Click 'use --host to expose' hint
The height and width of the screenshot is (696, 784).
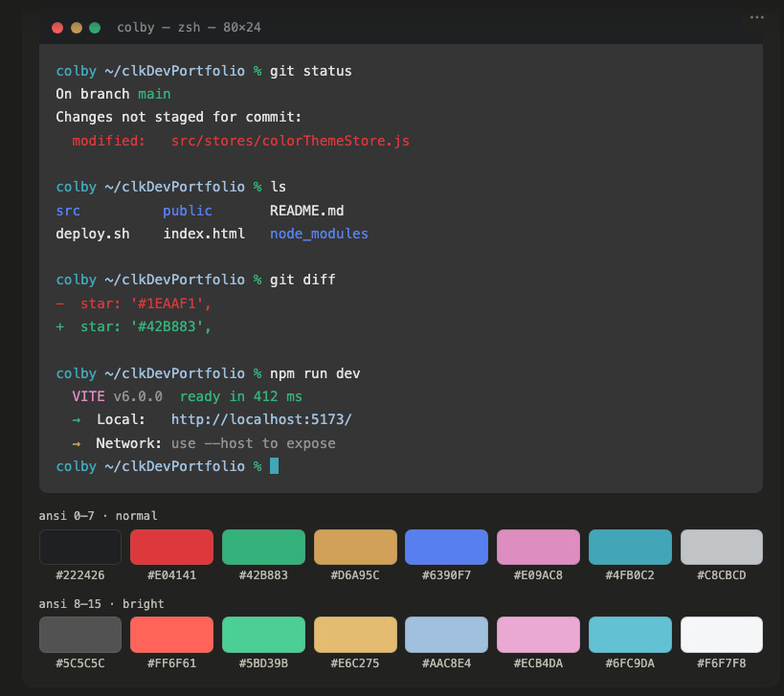[254, 443]
